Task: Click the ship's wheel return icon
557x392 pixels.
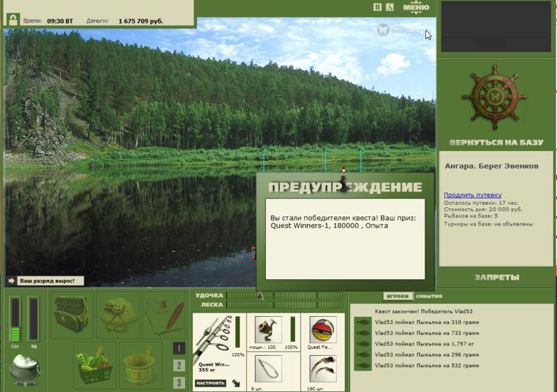Action: (495, 97)
